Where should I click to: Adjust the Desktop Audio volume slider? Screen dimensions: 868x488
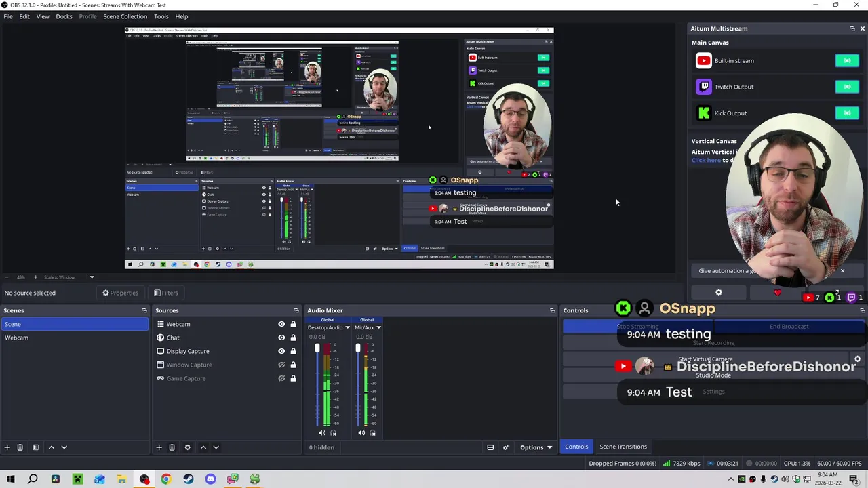tap(317, 348)
